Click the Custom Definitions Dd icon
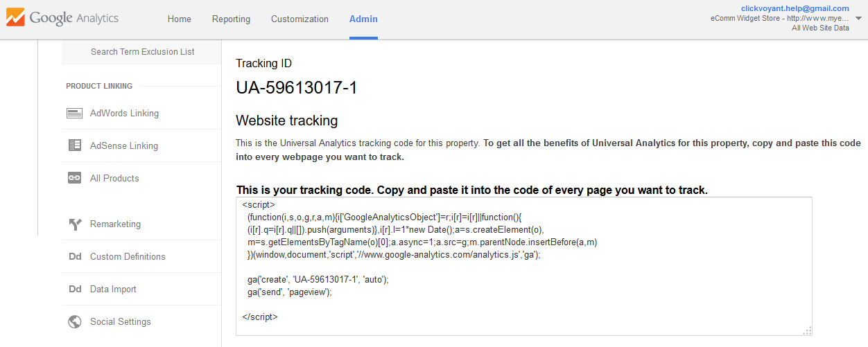This screenshot has width=868, height=347. (75, 257)
